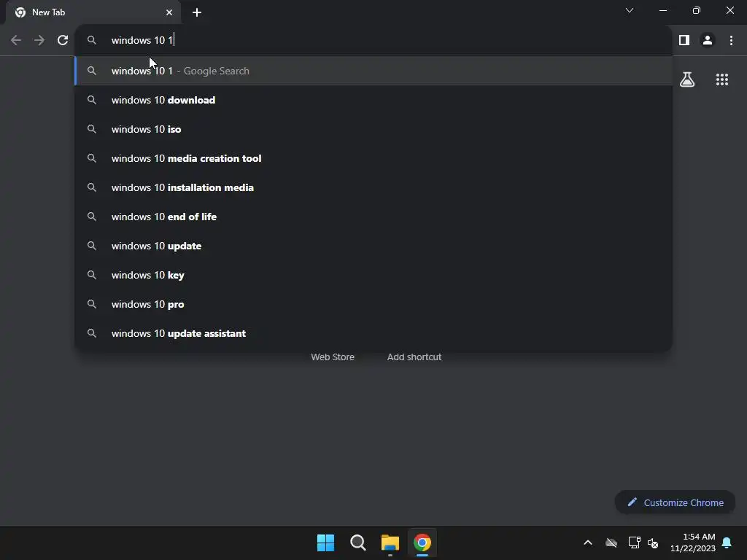Click the muted volume tray icon
747x560 pixels.
tap(653, 542)
